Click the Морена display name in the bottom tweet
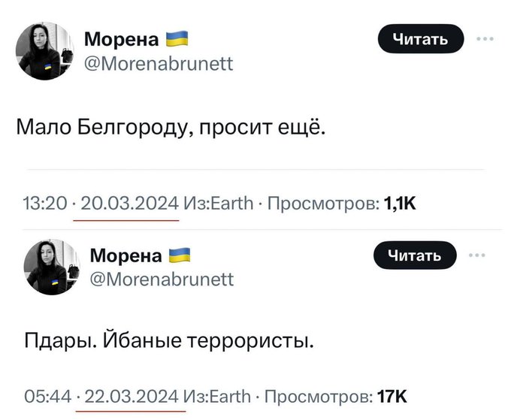The height and width of the screenshot is (420, 511). (x=125, y=257)
